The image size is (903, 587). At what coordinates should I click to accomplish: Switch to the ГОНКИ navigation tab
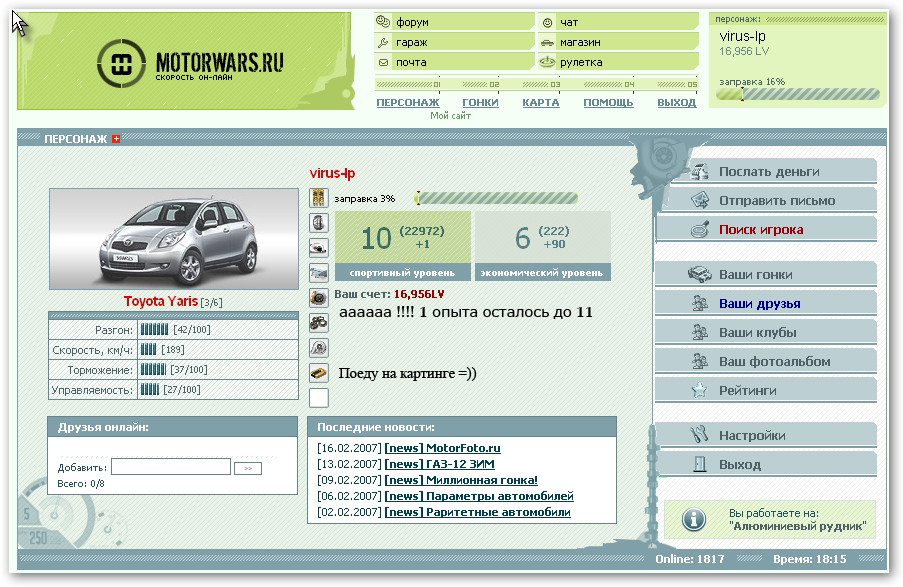(480, 103)
